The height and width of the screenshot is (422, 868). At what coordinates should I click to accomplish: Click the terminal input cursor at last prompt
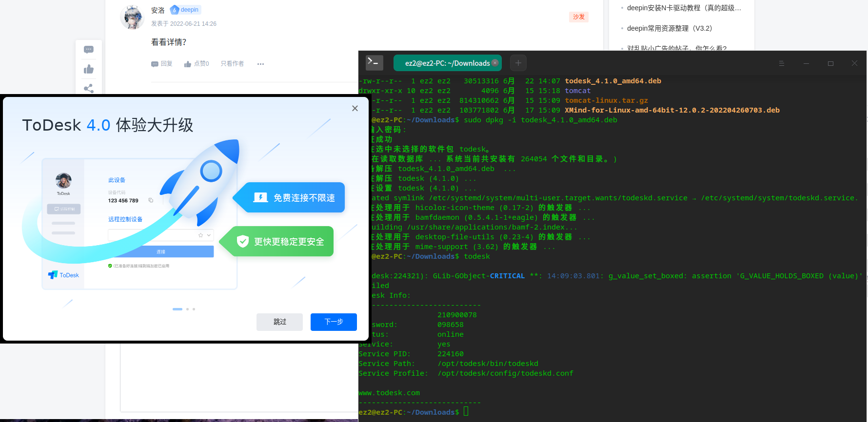tap(466, 412)
